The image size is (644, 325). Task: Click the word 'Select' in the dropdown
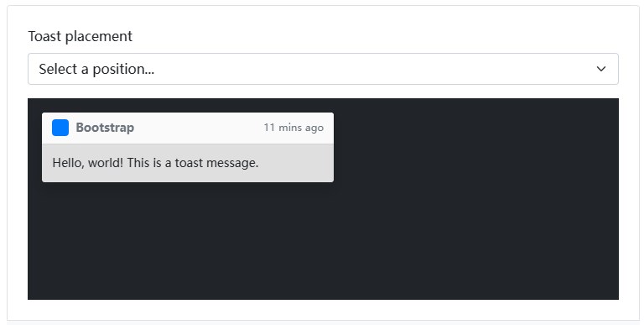click(x=58, y=69)
